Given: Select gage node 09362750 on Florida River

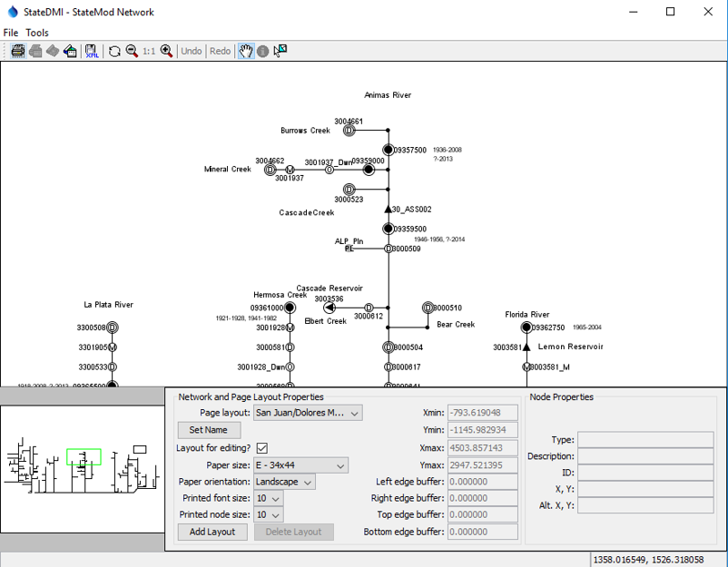Looking at the screenshot, I should [x=526, y=327].
